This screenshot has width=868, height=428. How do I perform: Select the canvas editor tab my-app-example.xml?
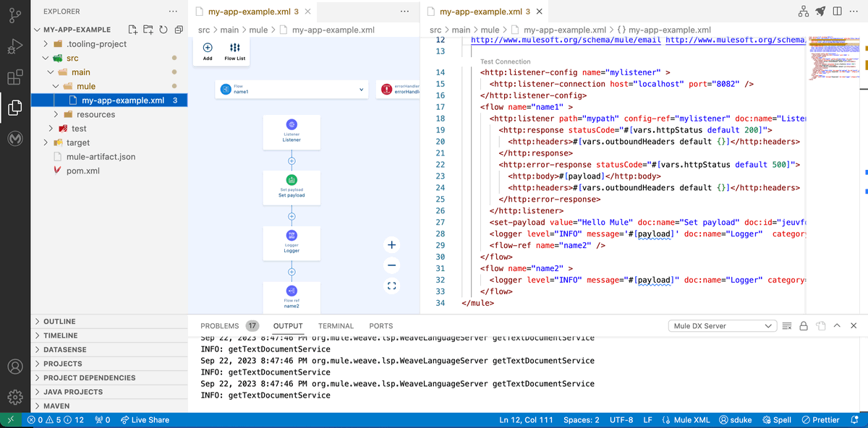252,12
